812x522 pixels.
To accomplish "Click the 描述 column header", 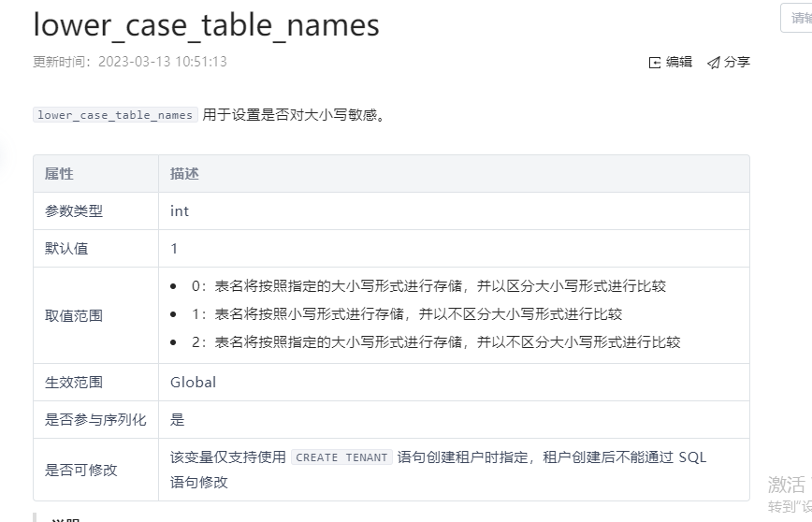I will pos(184,174).
